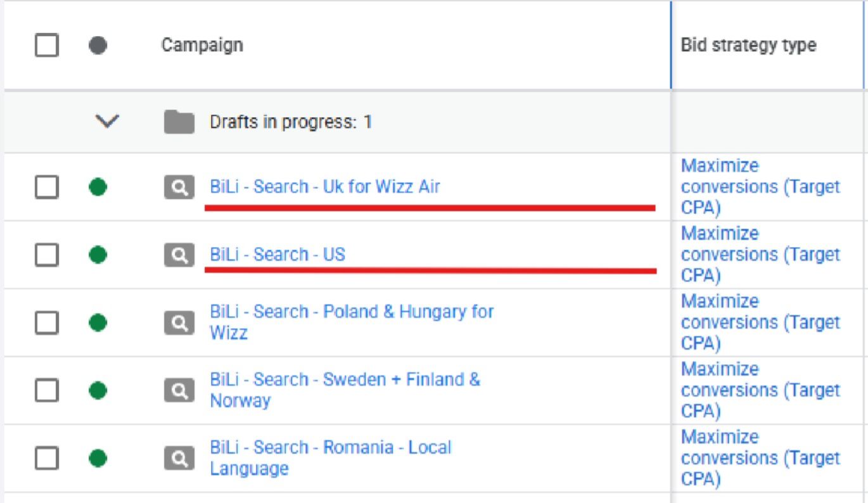The height and width of the screenshot is (503, 868).
Task: Sort by Bid strategy type column header
Action: 748,45
